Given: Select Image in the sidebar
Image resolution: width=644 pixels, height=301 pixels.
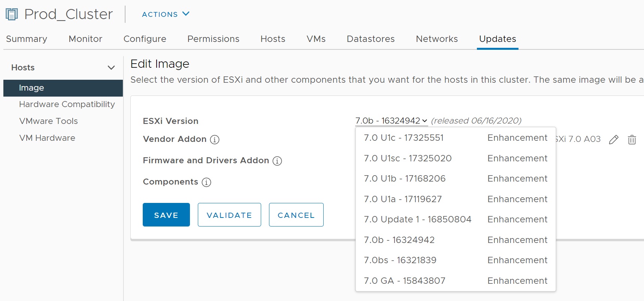Looking at the screenshot, I should [63, 88].
